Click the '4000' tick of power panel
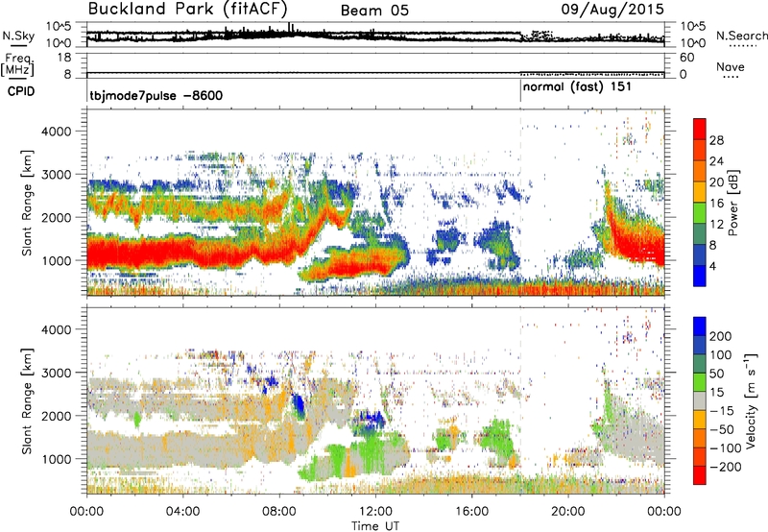 click(56, 132)
